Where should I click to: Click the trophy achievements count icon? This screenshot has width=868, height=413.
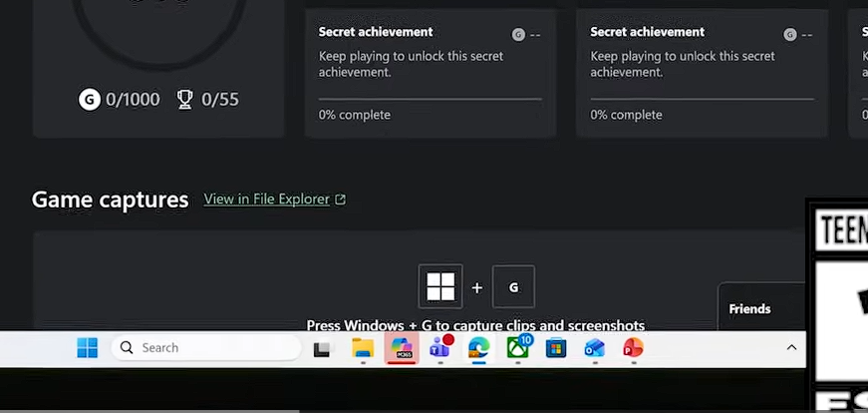[184, 100]
